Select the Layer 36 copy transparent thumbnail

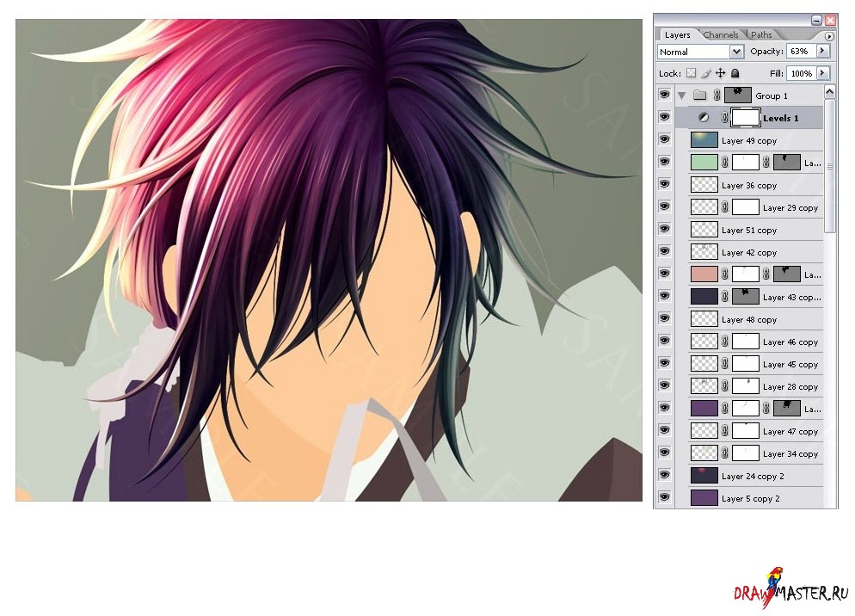coord(704,185)
